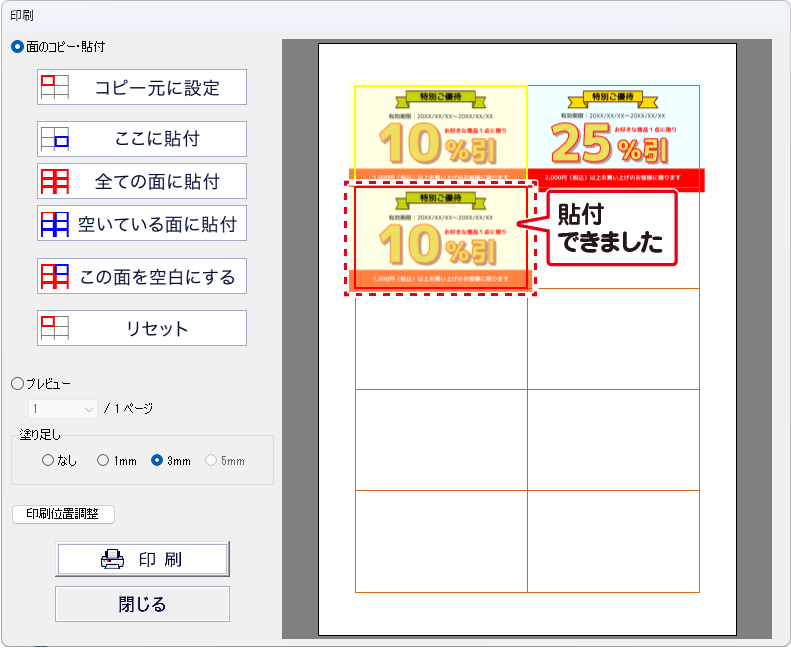Viewport: 791px width, 648px height.
Task: Select the 25%引 coupon in preview
Action: [613, 137]
